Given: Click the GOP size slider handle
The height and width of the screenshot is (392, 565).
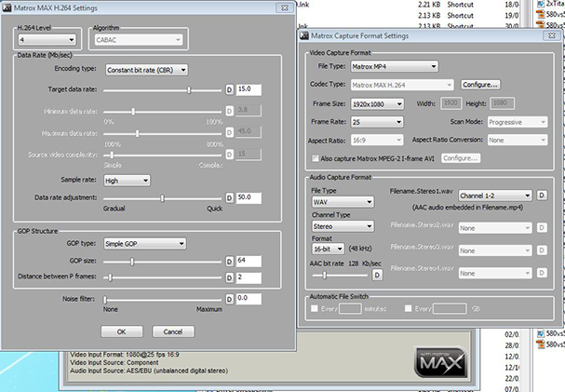Looking at the screenshot, I should pos(132,262).
